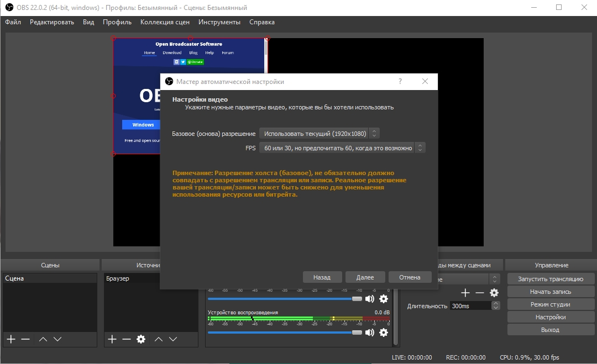Move scene down arrow in Scenes panel
The image size is (597, 364).
tap(57, 339)
